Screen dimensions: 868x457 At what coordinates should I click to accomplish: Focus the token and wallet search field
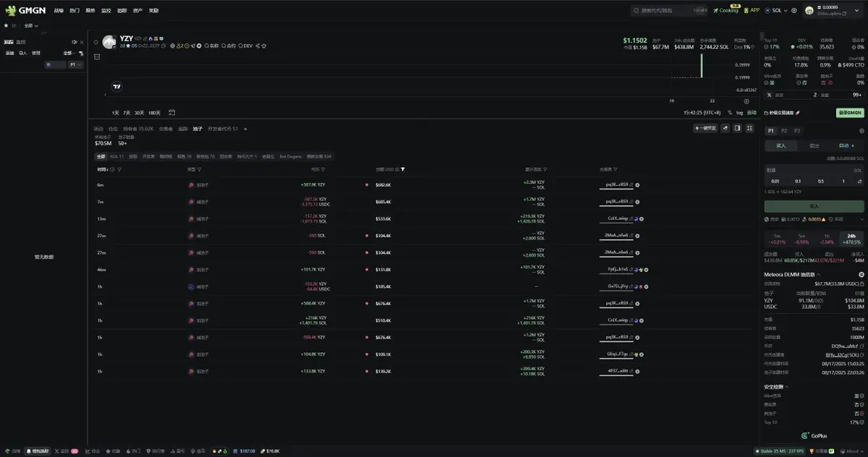(669, 11)
